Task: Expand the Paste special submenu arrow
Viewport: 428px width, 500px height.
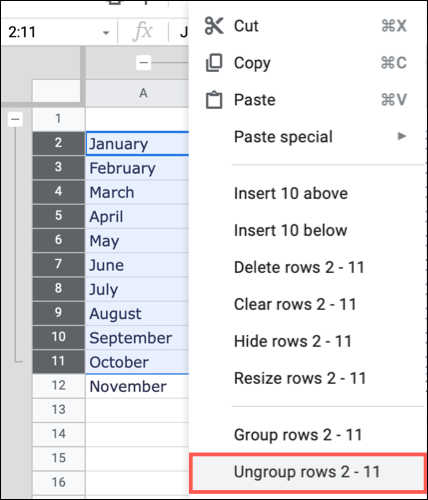Action: (402, 136)
